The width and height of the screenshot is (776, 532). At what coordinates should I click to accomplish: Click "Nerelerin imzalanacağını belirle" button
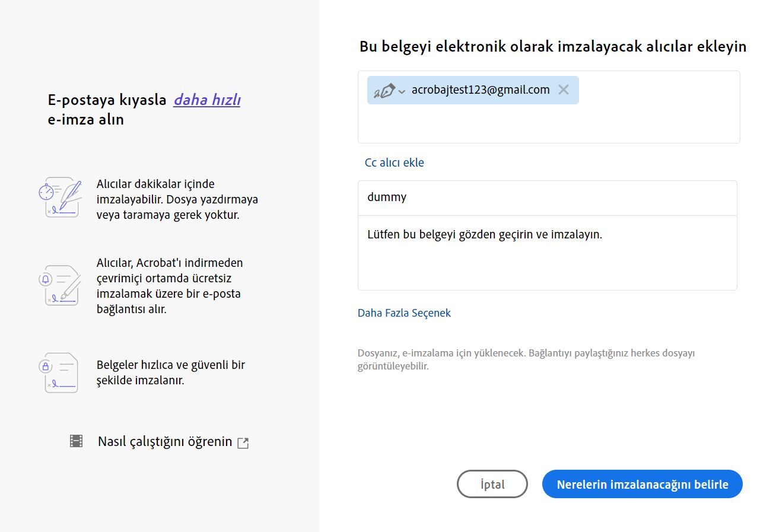tap(642, 485)
